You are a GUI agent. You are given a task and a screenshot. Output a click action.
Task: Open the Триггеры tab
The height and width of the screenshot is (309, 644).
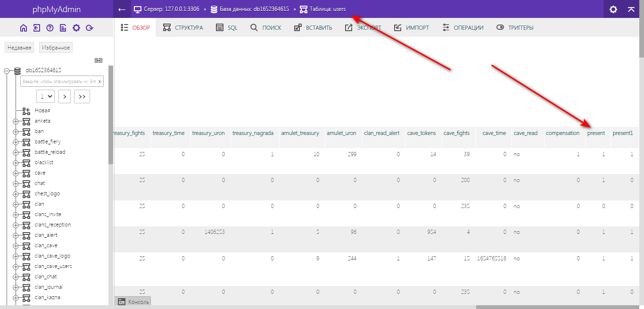pyautogui.click(x=515, y=28)
